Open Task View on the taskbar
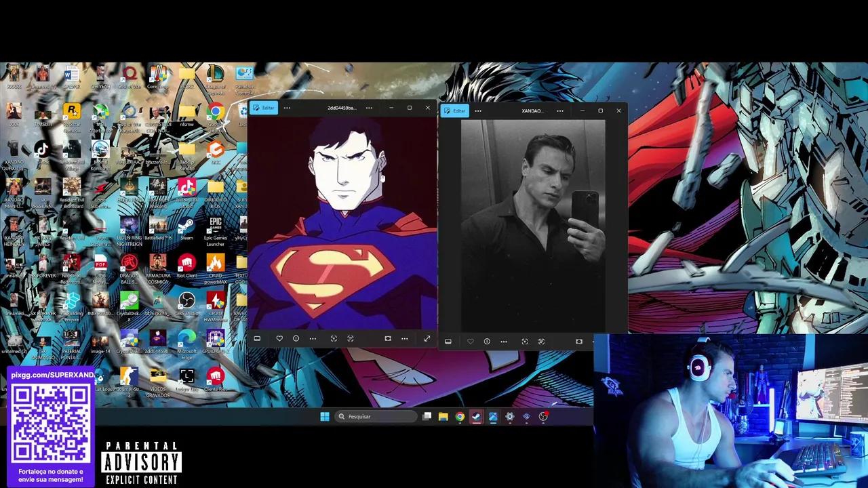 427,416
